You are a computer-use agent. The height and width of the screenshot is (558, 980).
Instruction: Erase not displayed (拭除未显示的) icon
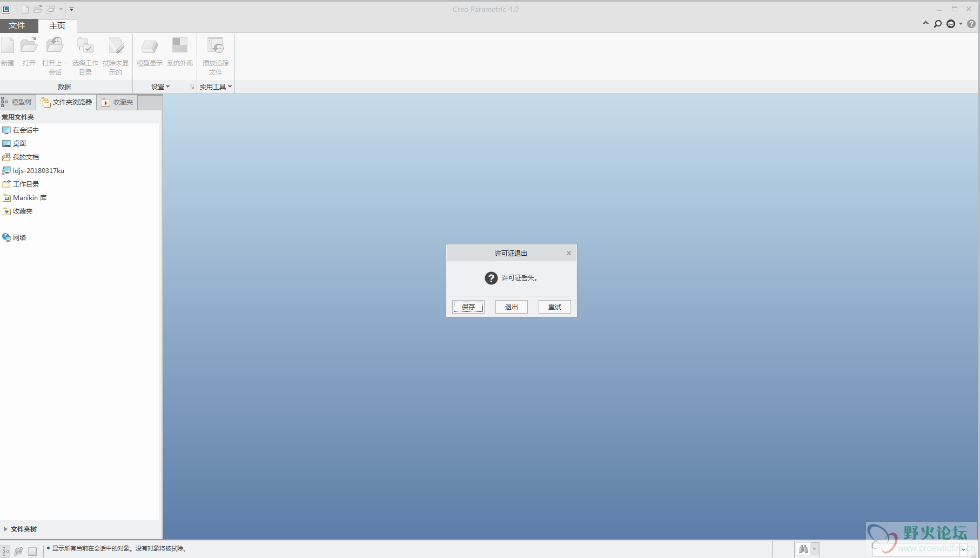coord(116,46)
